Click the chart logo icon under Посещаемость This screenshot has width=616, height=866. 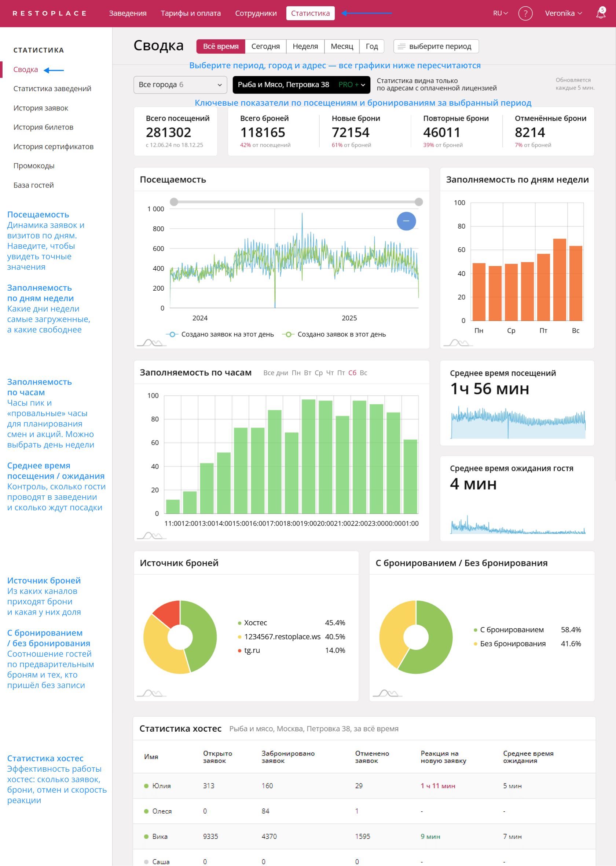(151, 343)
